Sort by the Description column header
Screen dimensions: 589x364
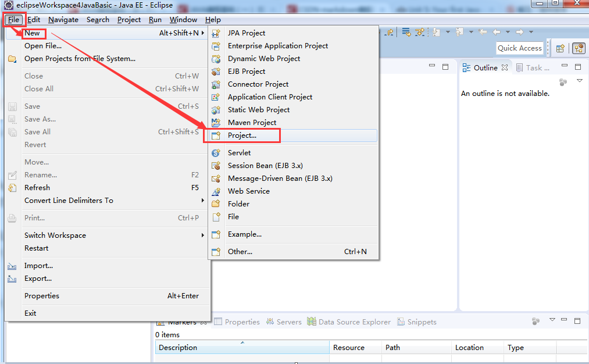(x=242, y=348)
